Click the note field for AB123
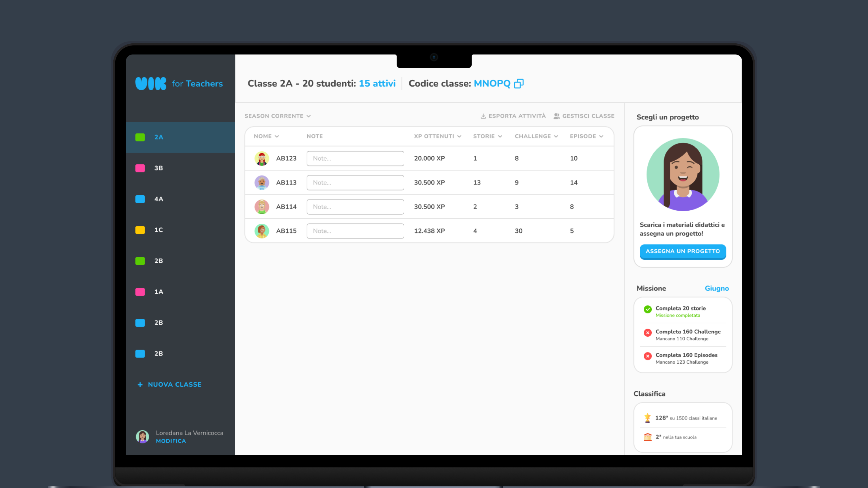Image resolution: width=868 pixels, height=488 pixels. pyautogui.click(x=355, y=158)
